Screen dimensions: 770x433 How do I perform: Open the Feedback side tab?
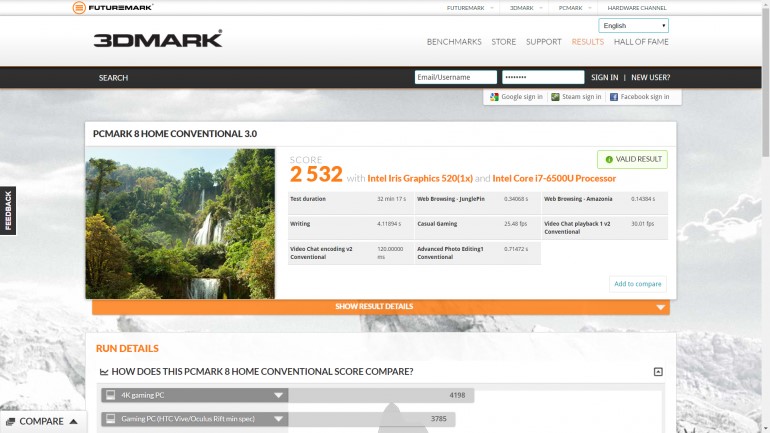pyautogui.click(x=8, y=211)
